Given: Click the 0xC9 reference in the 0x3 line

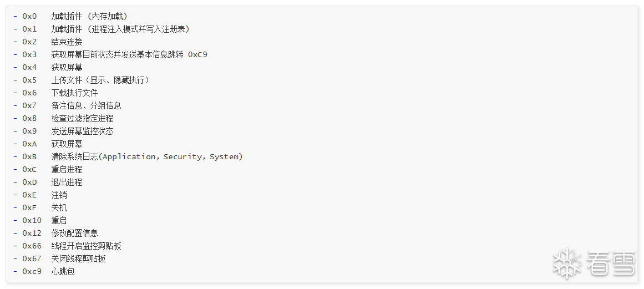Looking at the screenshot, I should (x=197, y=54).
